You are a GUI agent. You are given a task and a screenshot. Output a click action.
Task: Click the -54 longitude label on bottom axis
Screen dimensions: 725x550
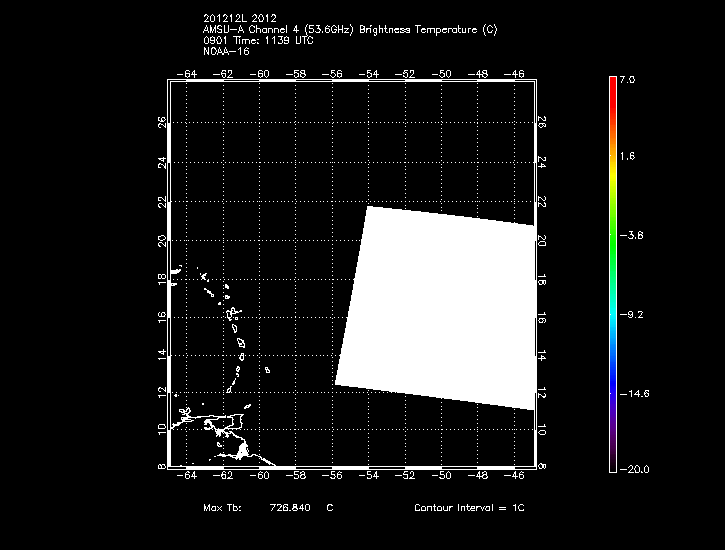click(369, 476)
